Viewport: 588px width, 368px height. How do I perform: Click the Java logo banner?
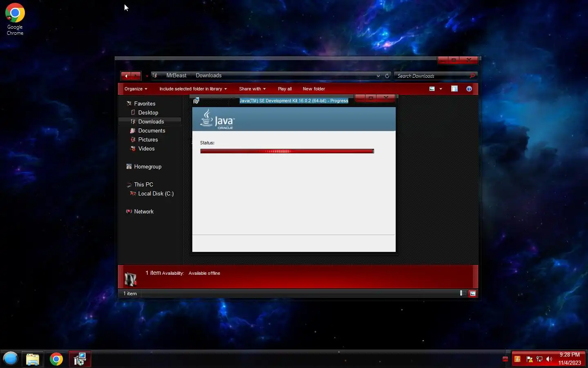pos(294,119)
